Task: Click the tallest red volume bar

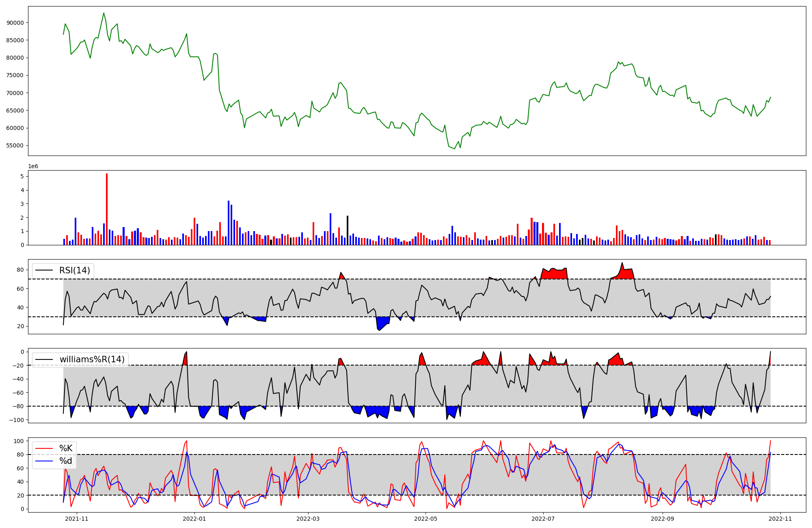Action: click(x=107, y=209)
